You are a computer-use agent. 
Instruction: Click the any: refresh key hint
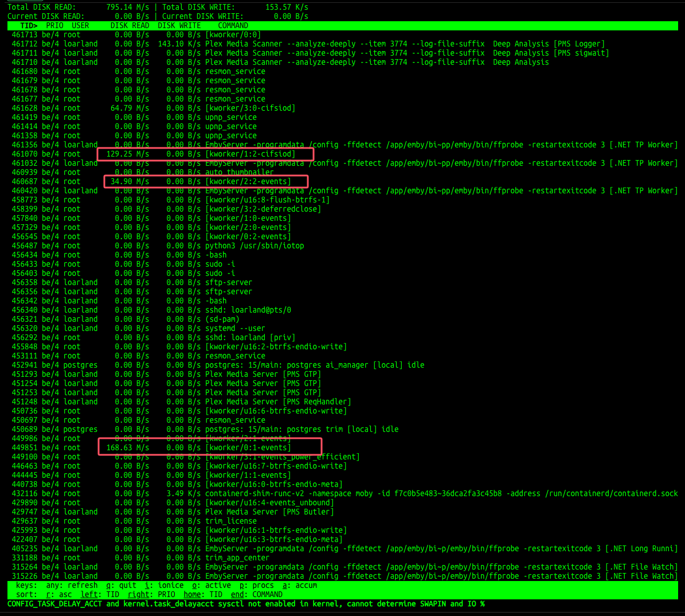click(72, 586)
